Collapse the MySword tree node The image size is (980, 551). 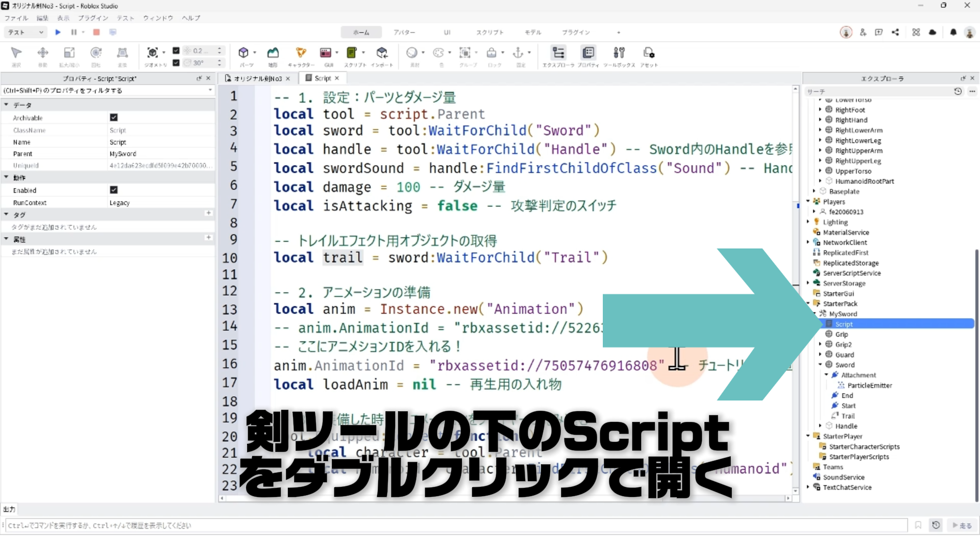[x=815, y=314]
